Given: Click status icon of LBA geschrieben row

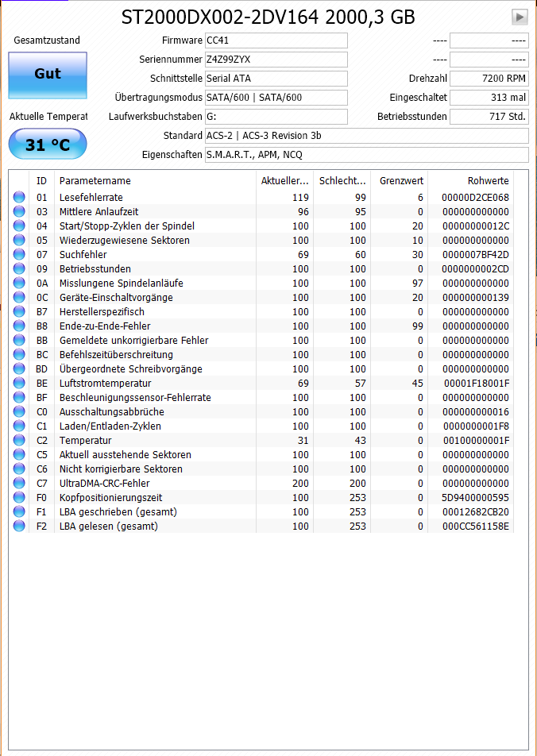Looking at the screenshot, I should point(19,512).
